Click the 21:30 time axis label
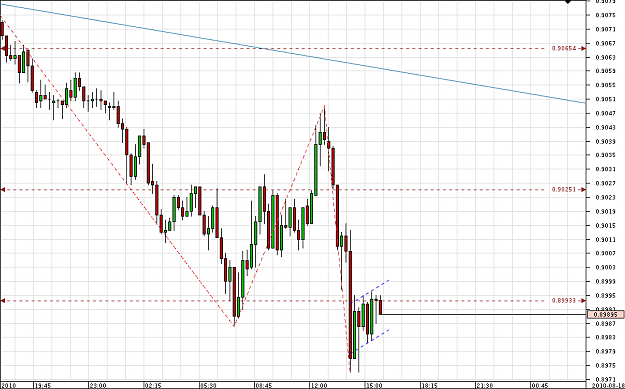 point(485,385)
